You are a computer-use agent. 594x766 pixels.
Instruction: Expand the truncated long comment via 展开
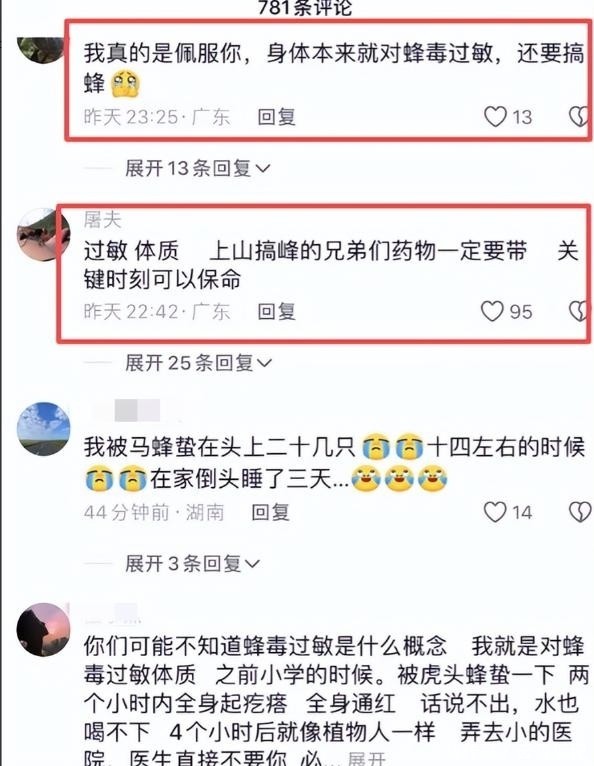click(366, 759)
